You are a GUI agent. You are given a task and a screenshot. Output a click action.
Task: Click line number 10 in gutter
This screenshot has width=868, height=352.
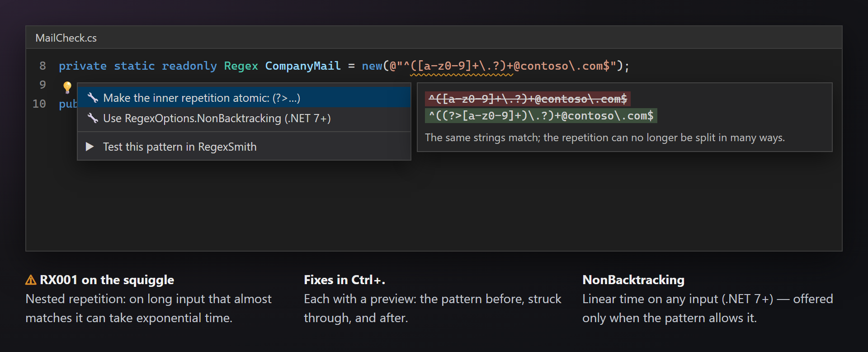pos(39,104)
